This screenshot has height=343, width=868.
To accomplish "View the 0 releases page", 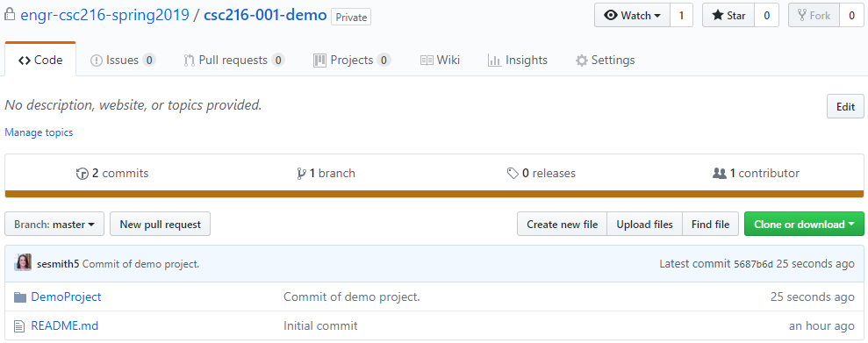I will 542,173.
